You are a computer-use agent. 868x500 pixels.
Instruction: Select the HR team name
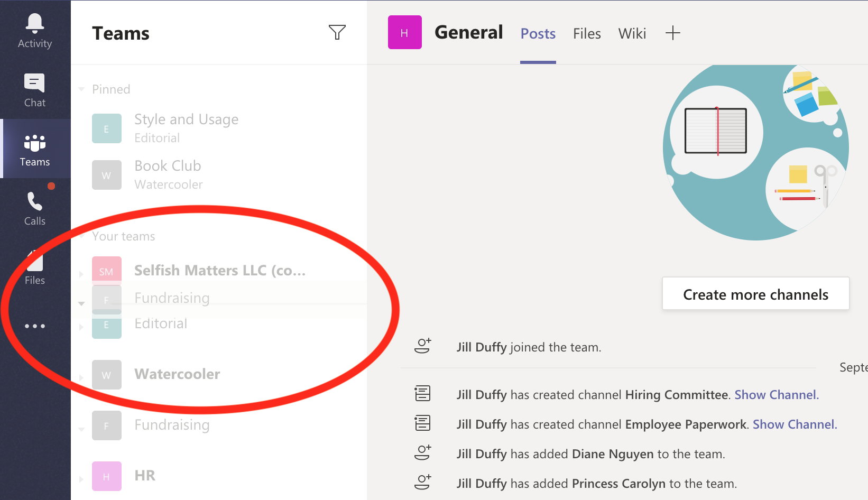point(145,475)
